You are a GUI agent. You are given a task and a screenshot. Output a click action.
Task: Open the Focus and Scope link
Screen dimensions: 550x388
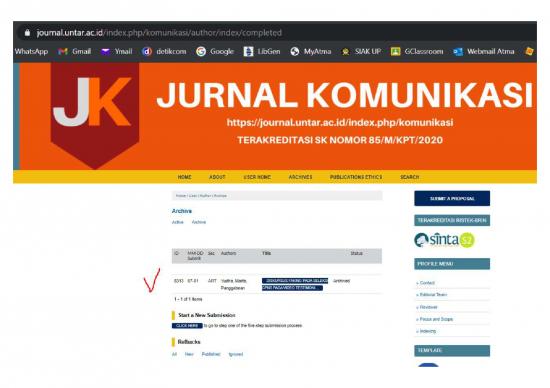(435, 319)
